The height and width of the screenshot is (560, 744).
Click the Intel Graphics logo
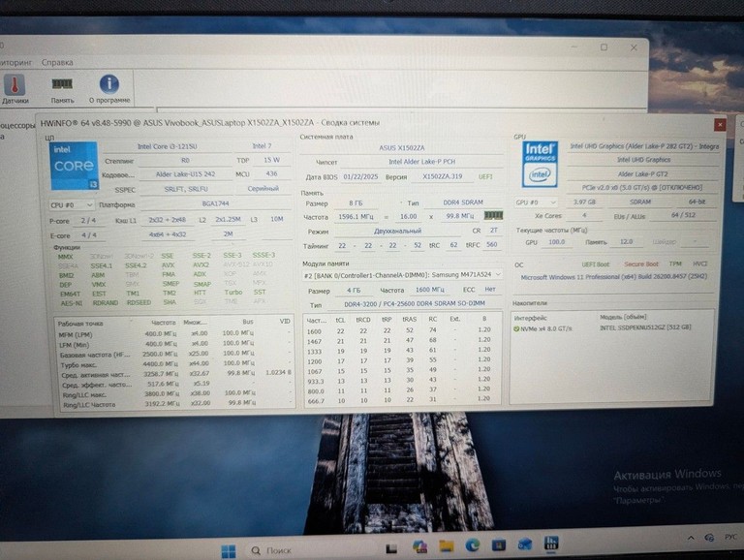(x=540, y=164)
